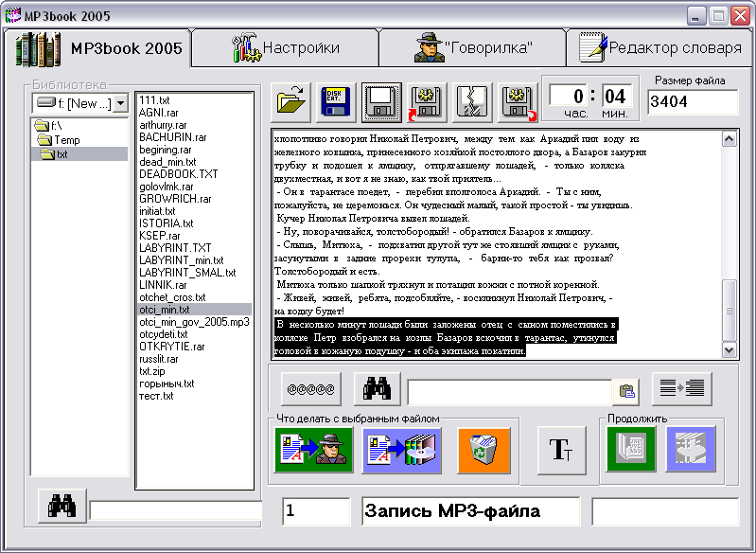Open the Редактор словаря tab
This screenshot has height=553, width=756.
point(659,47)
